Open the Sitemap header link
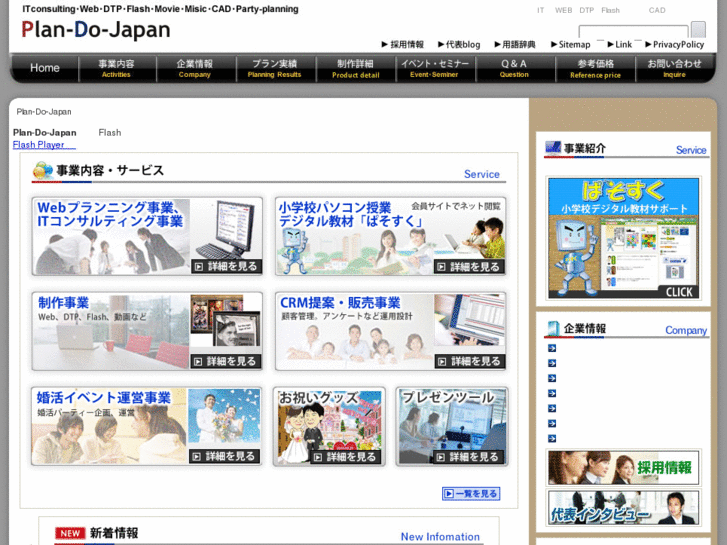Screen dimensions: 727x545 pyautogui.click(x=570, y=45)
